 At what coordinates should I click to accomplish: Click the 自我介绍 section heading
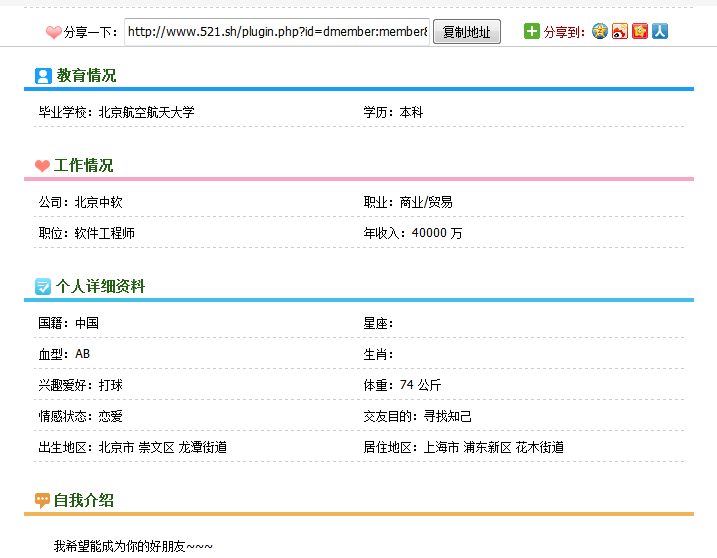click(x=83, y=500)
